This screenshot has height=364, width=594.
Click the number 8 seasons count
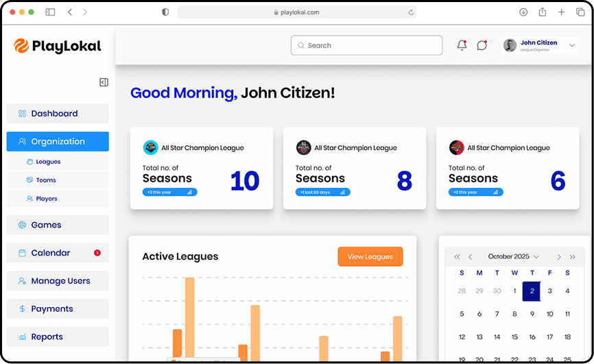point(404,181)
